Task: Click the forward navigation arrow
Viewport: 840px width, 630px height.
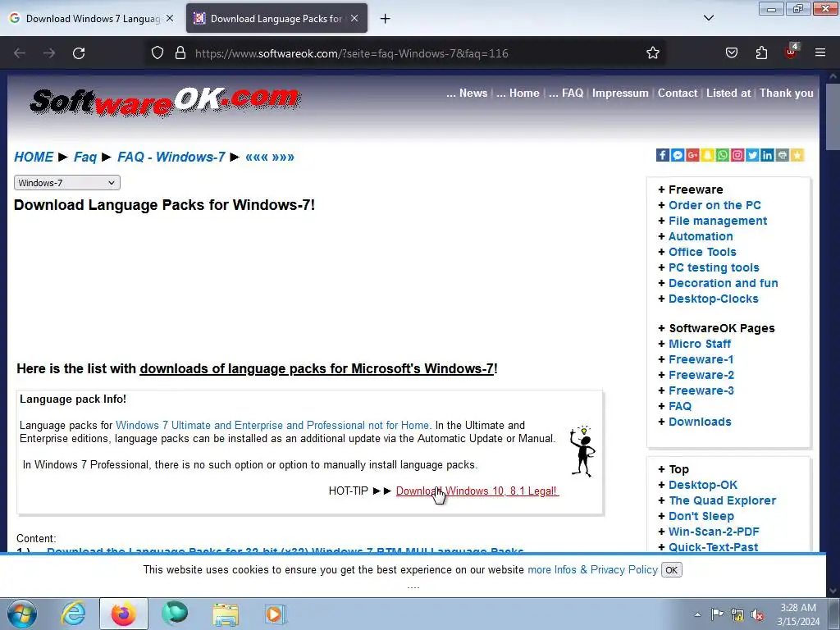Action: (49, 53)
